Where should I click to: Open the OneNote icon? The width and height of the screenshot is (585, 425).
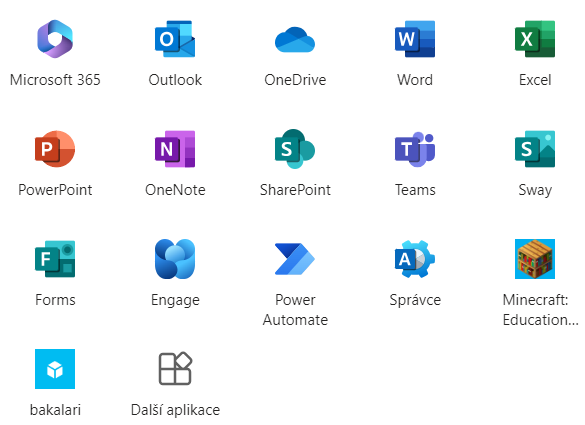point(175,149)
